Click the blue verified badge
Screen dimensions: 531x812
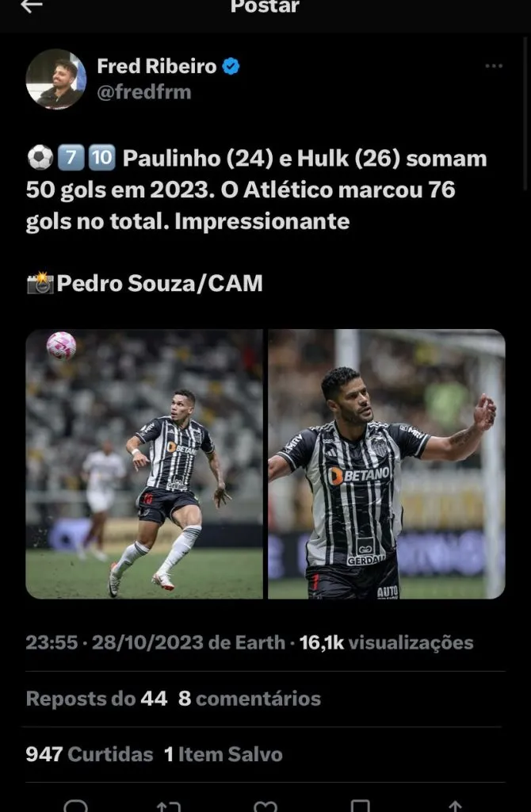(231, 67)
